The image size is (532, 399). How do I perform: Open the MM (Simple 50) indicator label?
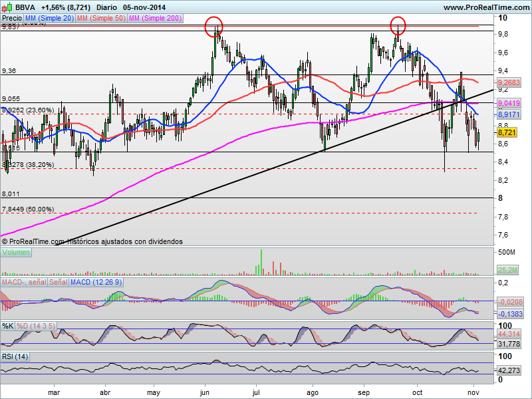[101, 19]
